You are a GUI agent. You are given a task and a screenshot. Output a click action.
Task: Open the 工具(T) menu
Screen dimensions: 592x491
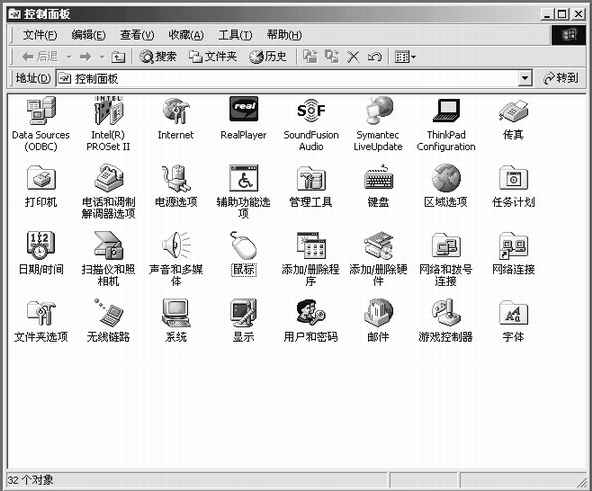(235, 35)
